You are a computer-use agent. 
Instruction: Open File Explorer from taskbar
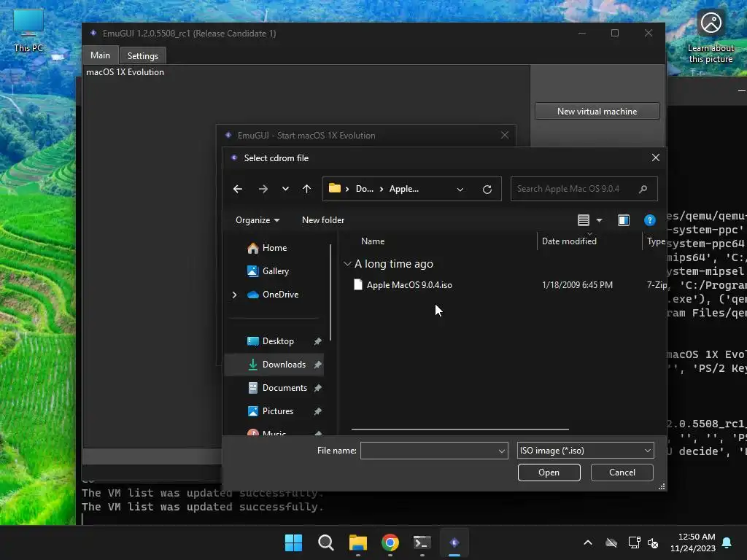click(357, 542)
